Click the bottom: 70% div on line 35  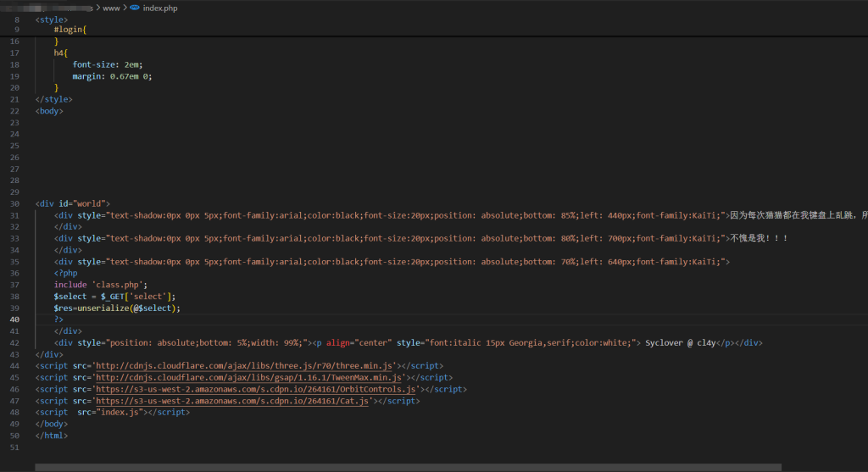pos(392,262)
